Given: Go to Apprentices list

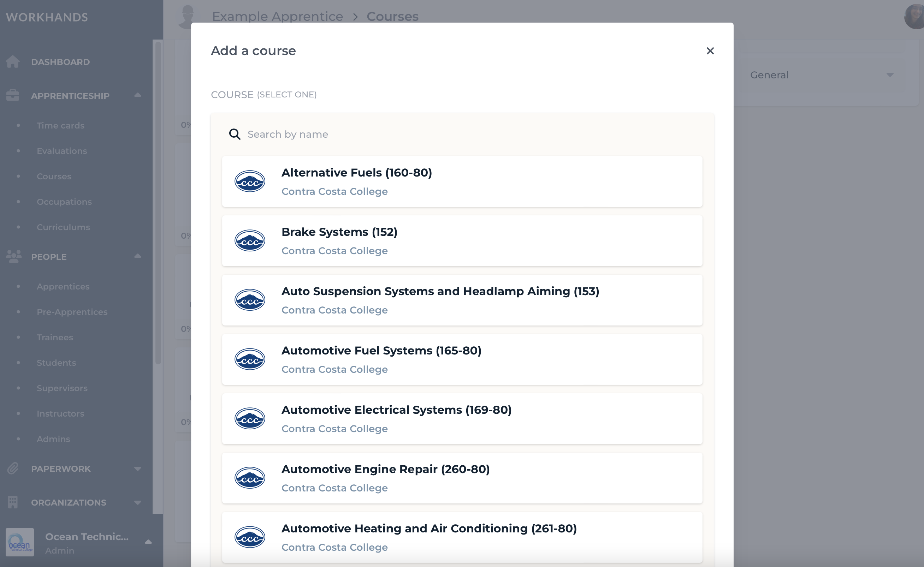Looking at the screenshot, I should tap(63, 286).
